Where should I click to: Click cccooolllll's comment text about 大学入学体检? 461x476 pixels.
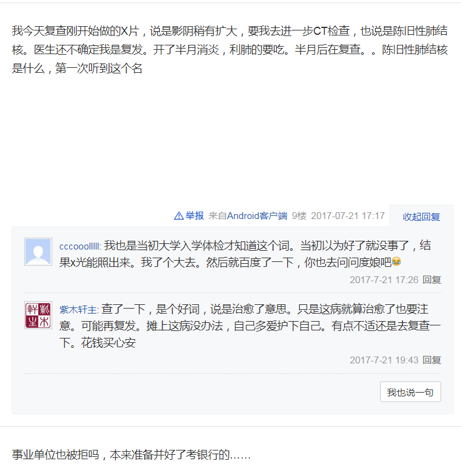pyautogui.click(x=245, y=254)
